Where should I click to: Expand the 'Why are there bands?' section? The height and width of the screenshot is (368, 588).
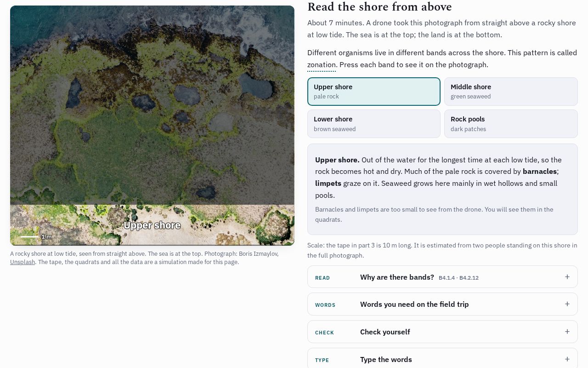[442, 277]
